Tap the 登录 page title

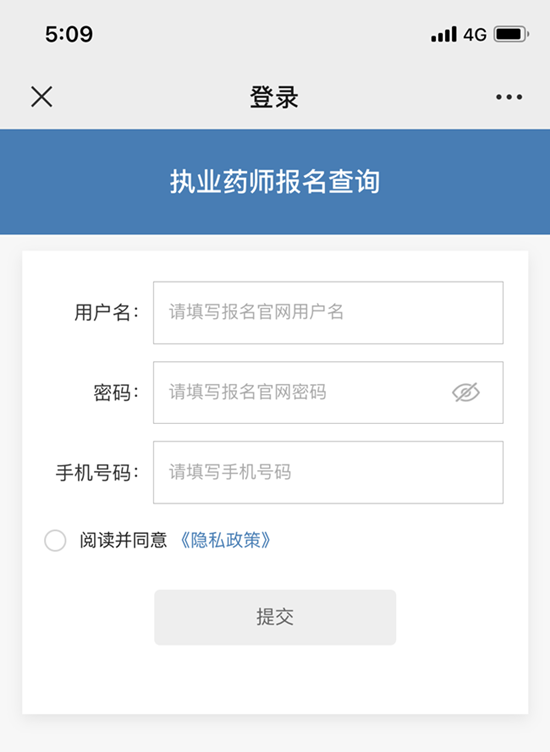point(274,97)
